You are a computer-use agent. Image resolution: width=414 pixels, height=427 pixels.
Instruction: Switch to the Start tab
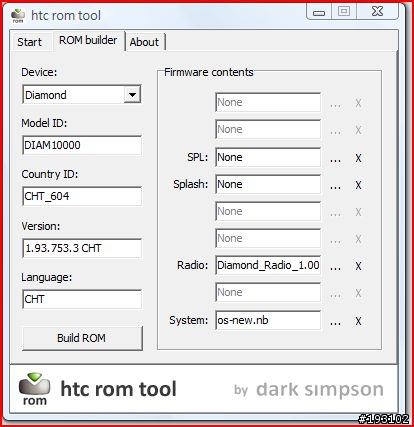click(30, 42)
